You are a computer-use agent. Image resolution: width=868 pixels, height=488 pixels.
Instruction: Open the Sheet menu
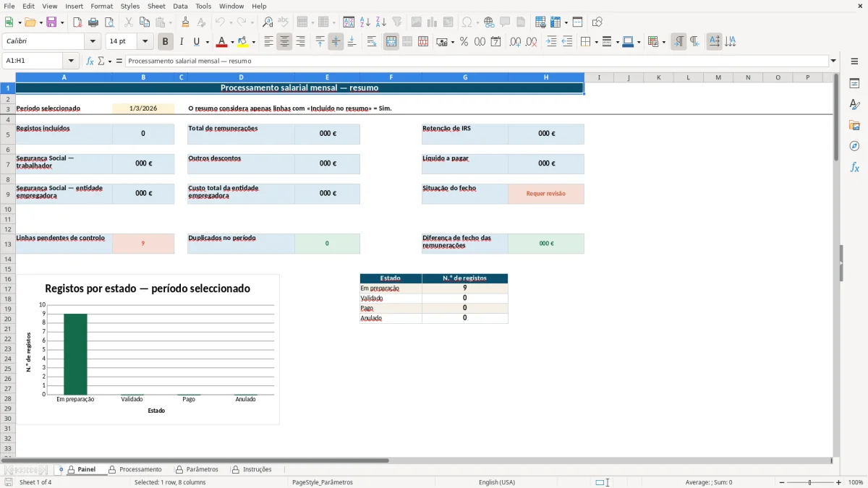(156, 6)
